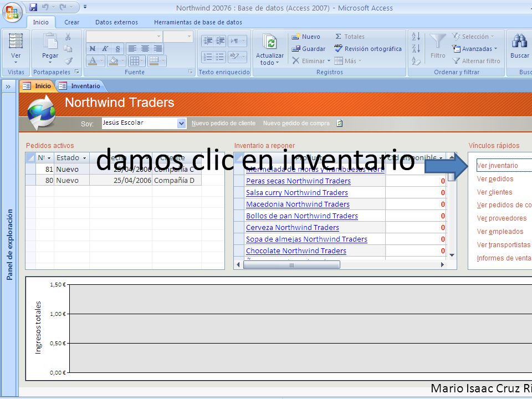Viewport: 532px width, 399px height.
Task: Open Peras secas Northwind Traders link
Action: [x=298, y=181]
